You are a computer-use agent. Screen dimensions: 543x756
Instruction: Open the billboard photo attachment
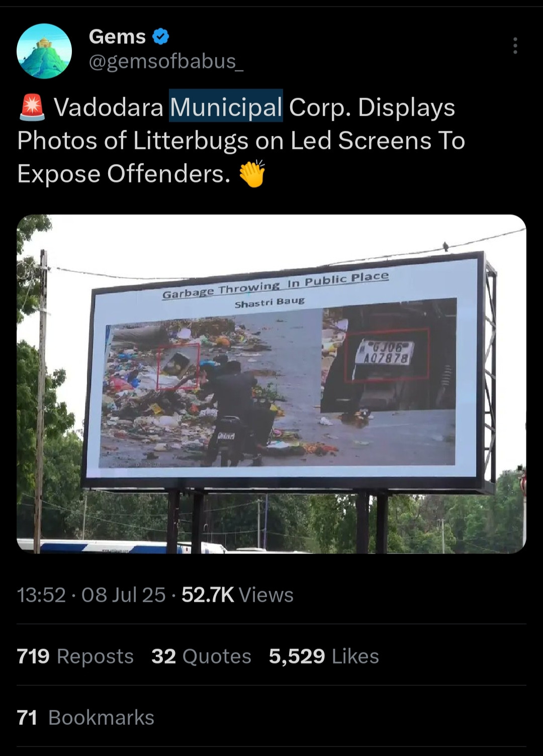271,384
